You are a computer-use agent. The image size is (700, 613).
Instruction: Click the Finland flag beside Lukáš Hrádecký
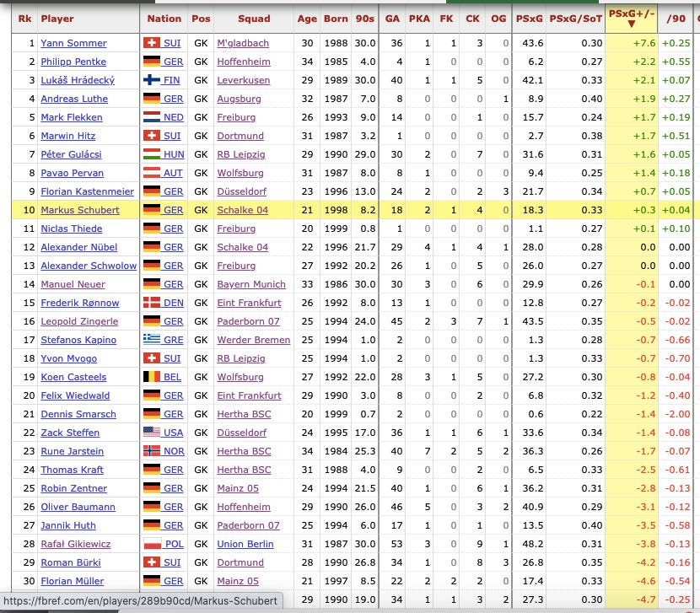pos(152,80)
